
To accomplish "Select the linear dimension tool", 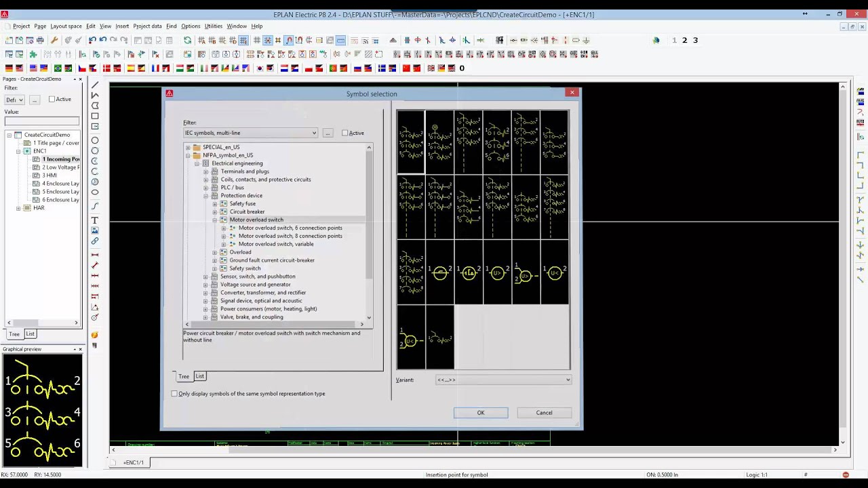I will (x=95, y=255).
